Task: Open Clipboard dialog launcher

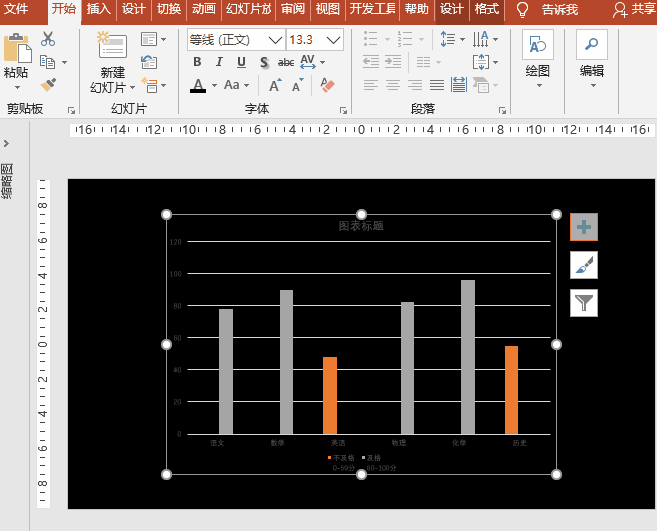Action: (71, 110)
